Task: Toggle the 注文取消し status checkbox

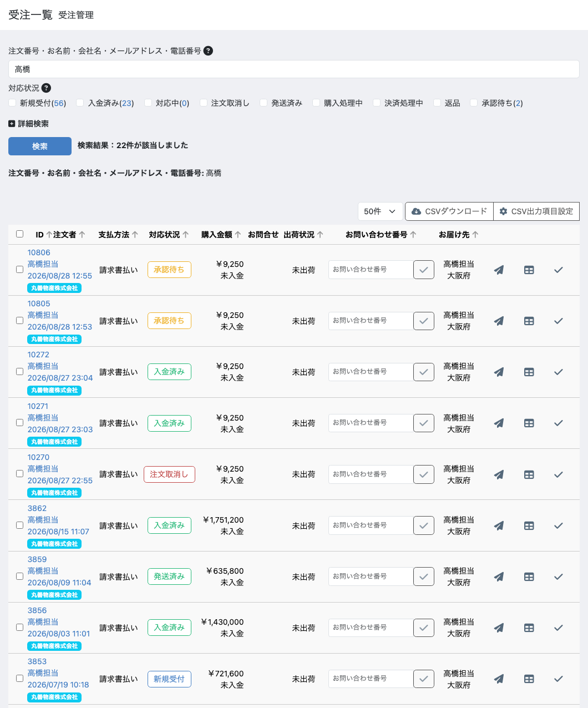Action: point(204,103)
